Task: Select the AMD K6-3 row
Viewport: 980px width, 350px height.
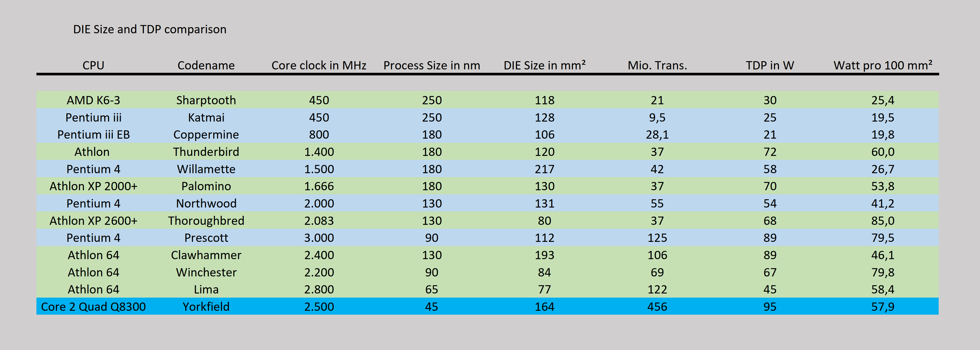Action: pyautogui.click(x=93, y=100)
